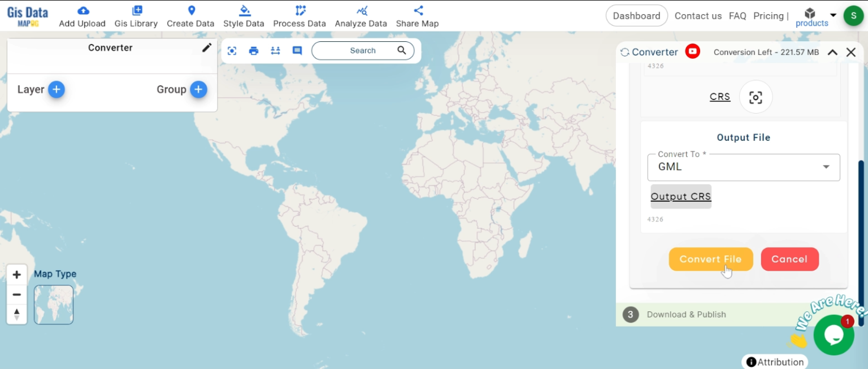Zoom out on the map
The width and height of the screenshot is (868, 369).
point(17,294)
